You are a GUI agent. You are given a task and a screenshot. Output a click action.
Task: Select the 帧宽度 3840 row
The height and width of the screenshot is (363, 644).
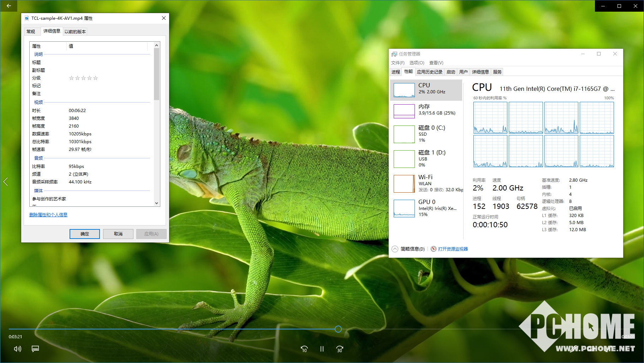click(x=91, y=118)
